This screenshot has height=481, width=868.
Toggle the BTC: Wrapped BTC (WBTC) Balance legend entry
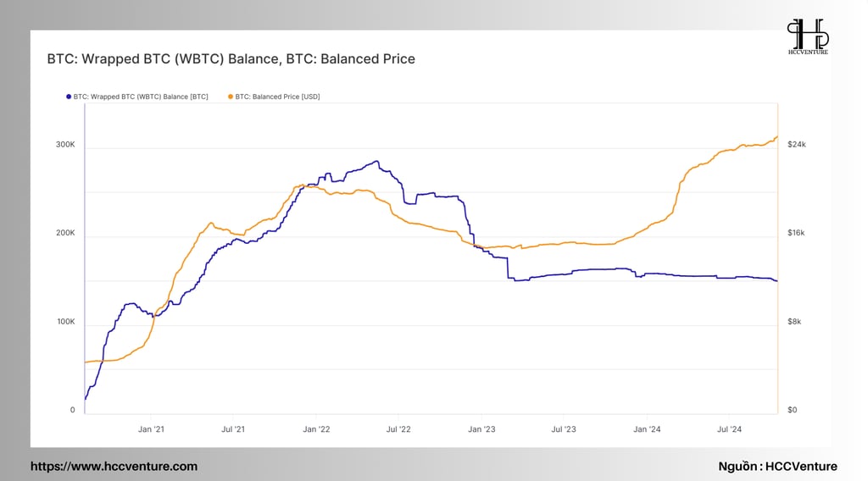pyautogui.click(x=137, y=97)
